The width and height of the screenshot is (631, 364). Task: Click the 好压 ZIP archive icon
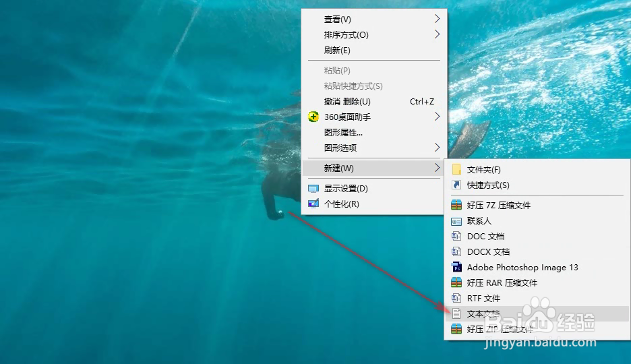pyautogui.click(x=456, y=329)
